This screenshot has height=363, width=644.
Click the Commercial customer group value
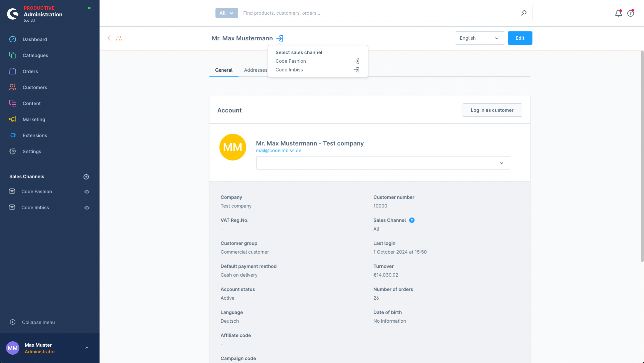tap(245, 252)
